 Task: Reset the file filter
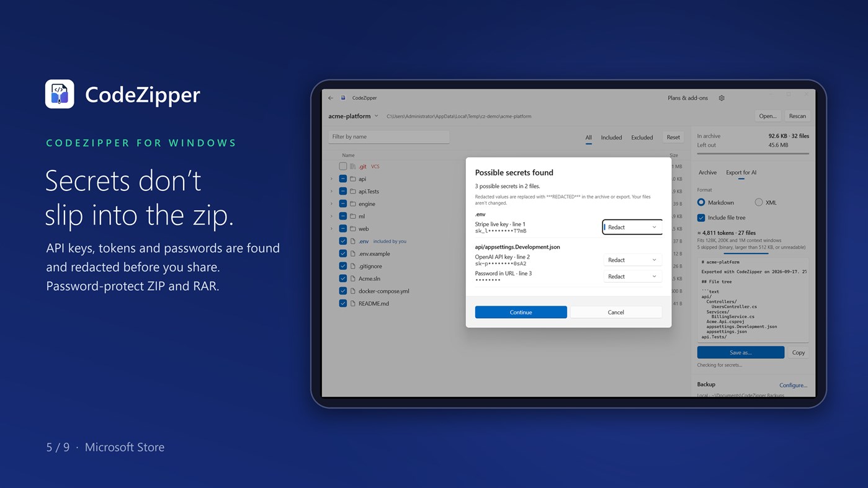673,138
